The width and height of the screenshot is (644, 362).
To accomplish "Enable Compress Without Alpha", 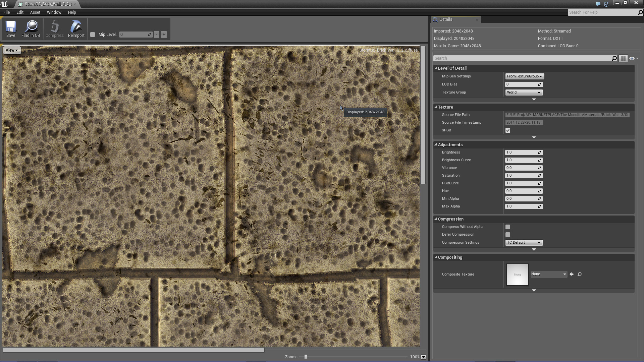I will [x=508, y=227].
